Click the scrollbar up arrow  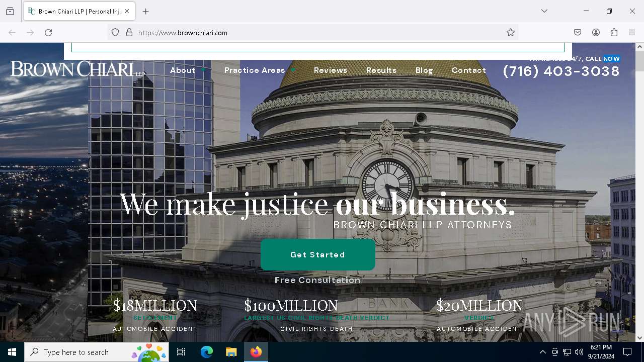coord(639,47)
